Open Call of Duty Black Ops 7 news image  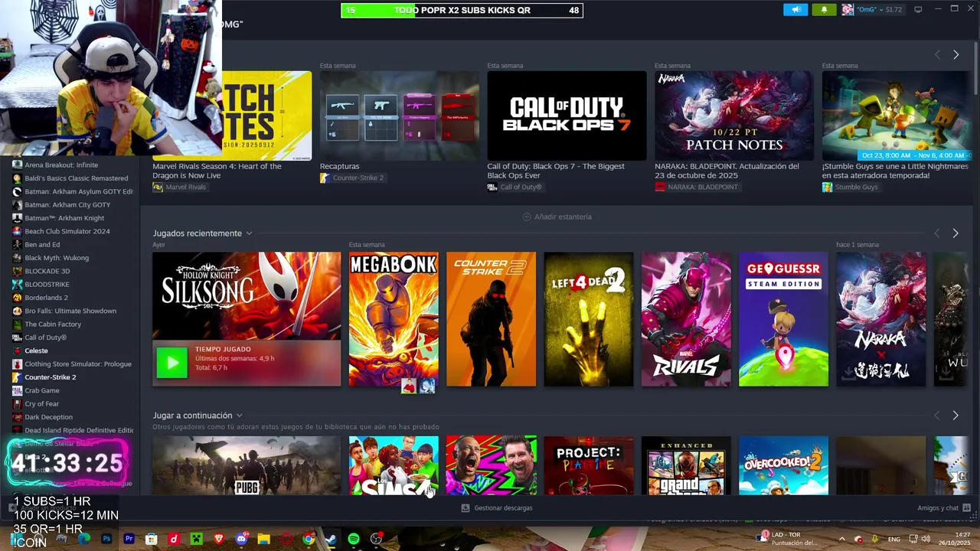click(567, 116)
